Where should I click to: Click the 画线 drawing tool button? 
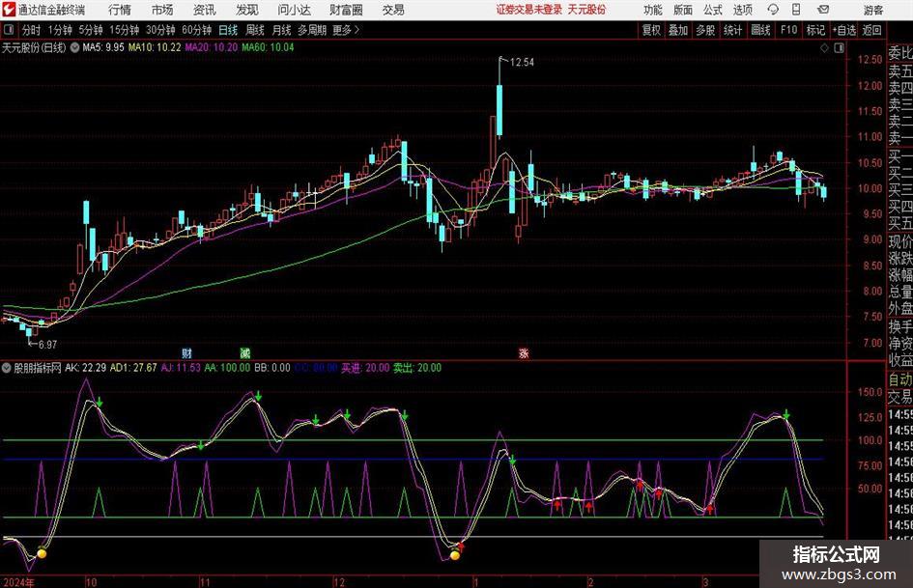coord(760,30)
